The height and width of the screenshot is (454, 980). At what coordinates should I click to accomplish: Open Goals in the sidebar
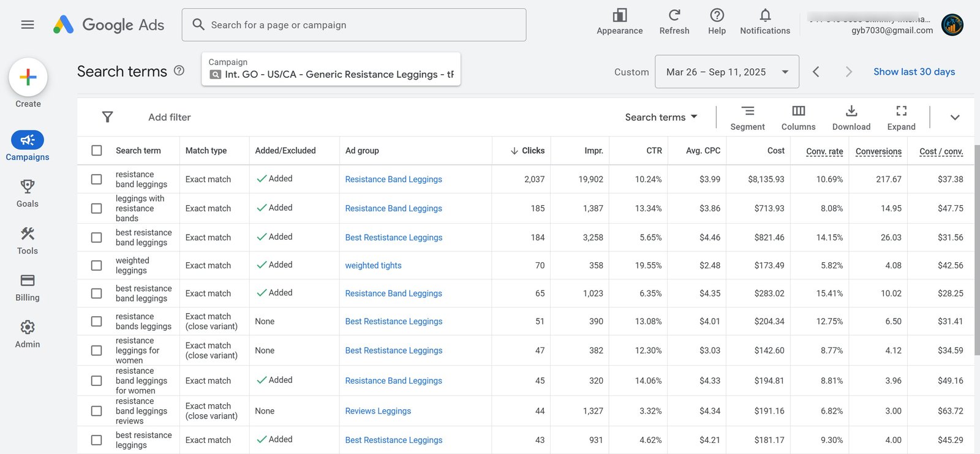click(28, 193)
